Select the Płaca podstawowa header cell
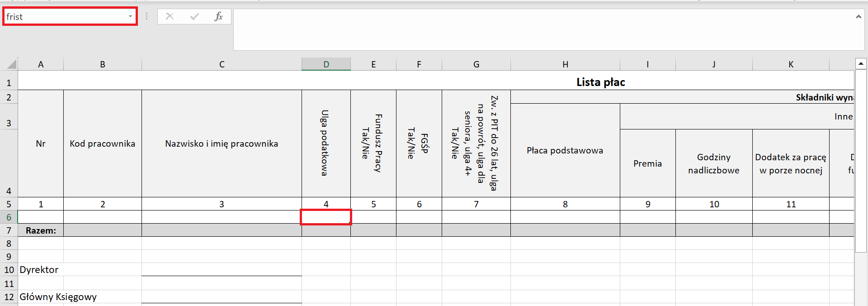The height and width of the screenshot is (306, 868). click(x=565, y=150)
